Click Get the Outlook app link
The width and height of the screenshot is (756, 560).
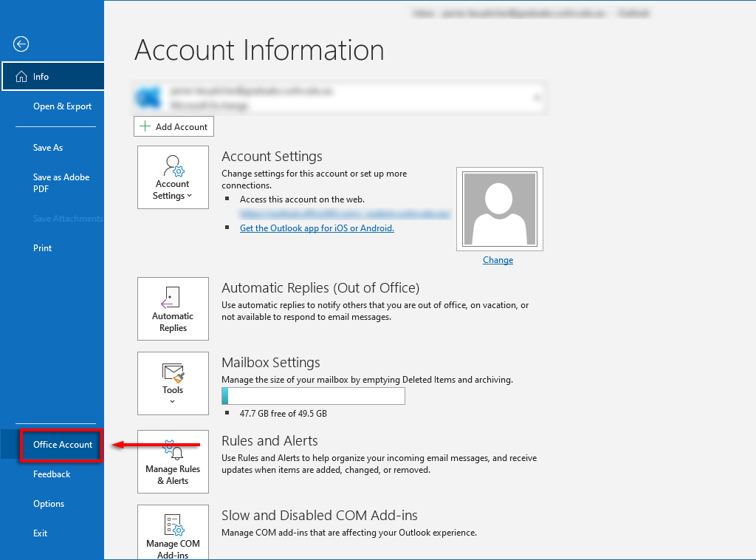click(317, 228)
